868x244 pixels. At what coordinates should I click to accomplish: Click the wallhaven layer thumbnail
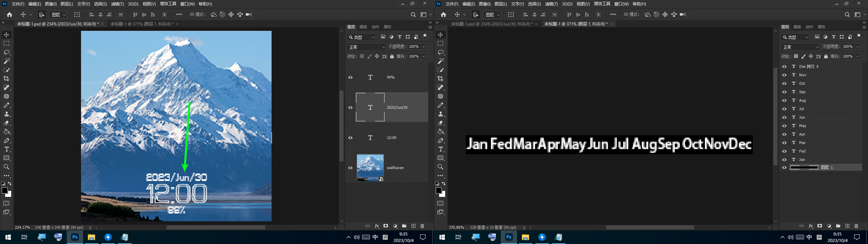coord(370,168)
